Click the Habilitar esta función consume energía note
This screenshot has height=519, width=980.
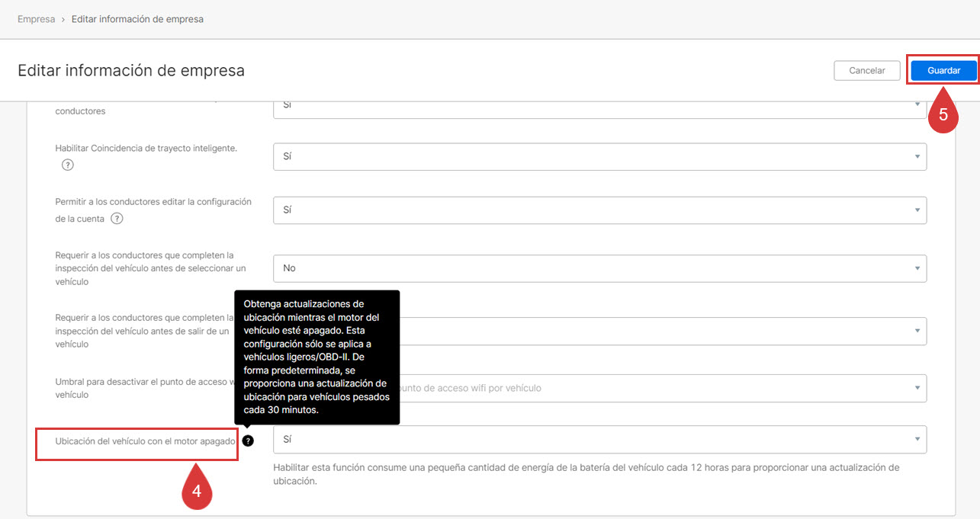(586, 474)
